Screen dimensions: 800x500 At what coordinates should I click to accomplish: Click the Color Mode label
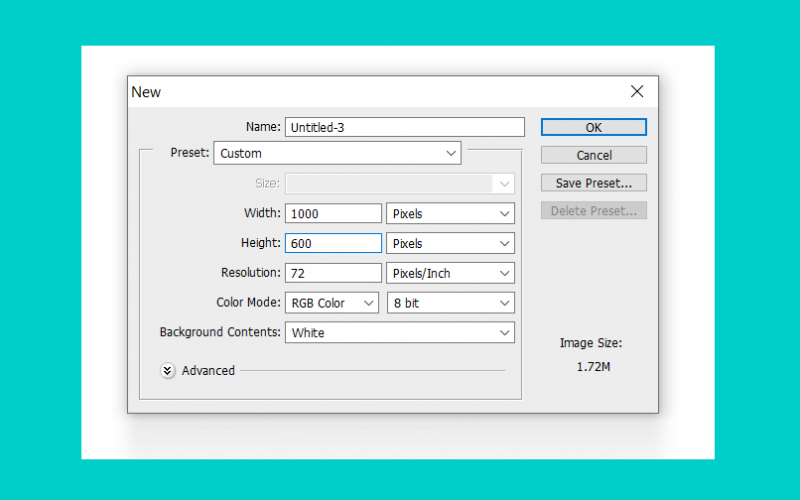pos(248,303)
